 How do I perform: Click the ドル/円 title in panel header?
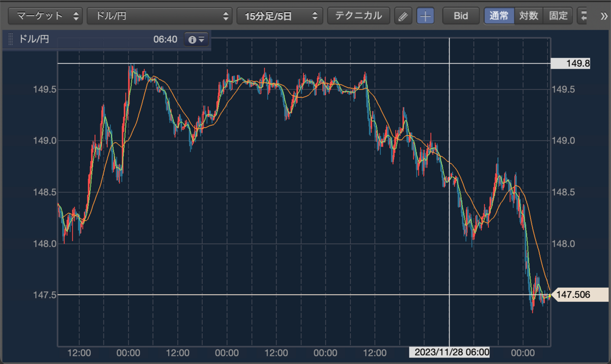(x=34, y=39)
